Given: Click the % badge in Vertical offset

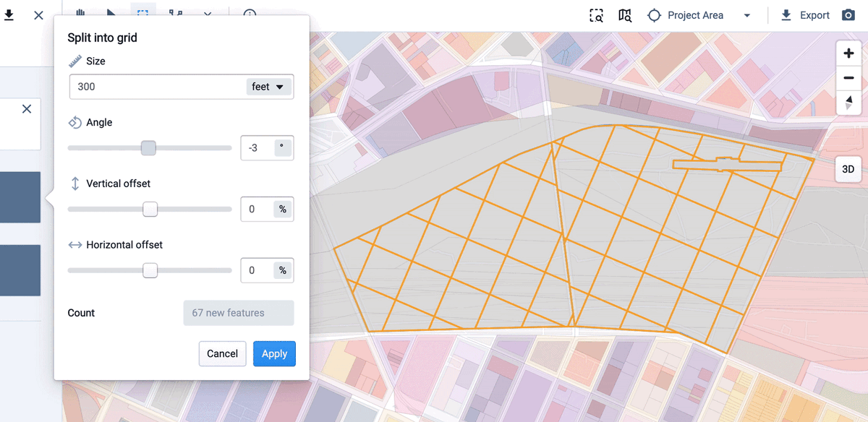Looking at the screenshot, I should coord(282,209).
